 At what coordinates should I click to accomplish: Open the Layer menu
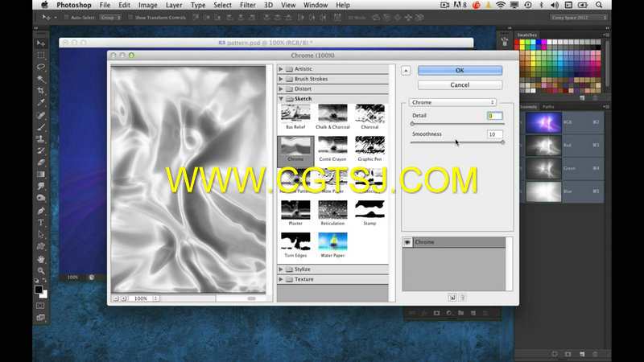click(x=174, y=5)
